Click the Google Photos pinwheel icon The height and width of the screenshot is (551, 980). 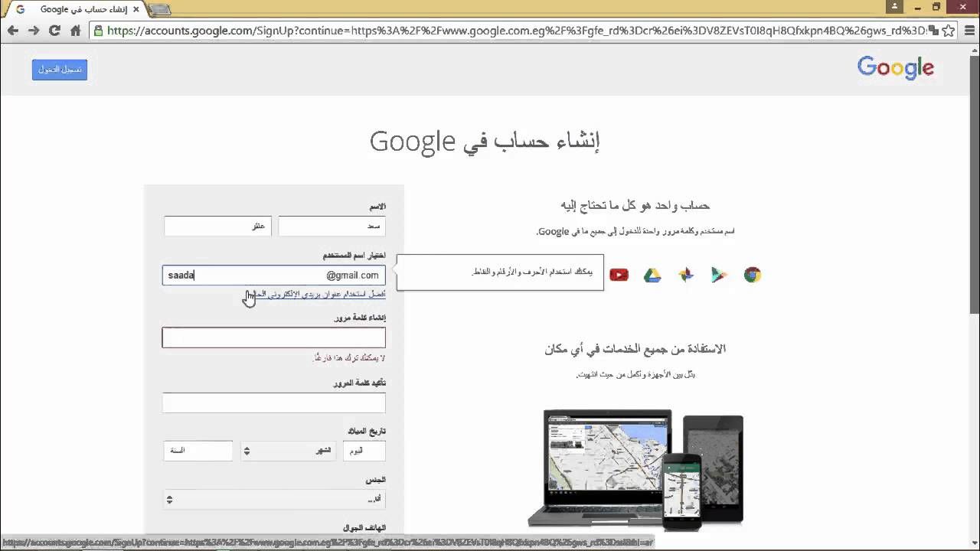pos(686,275)
